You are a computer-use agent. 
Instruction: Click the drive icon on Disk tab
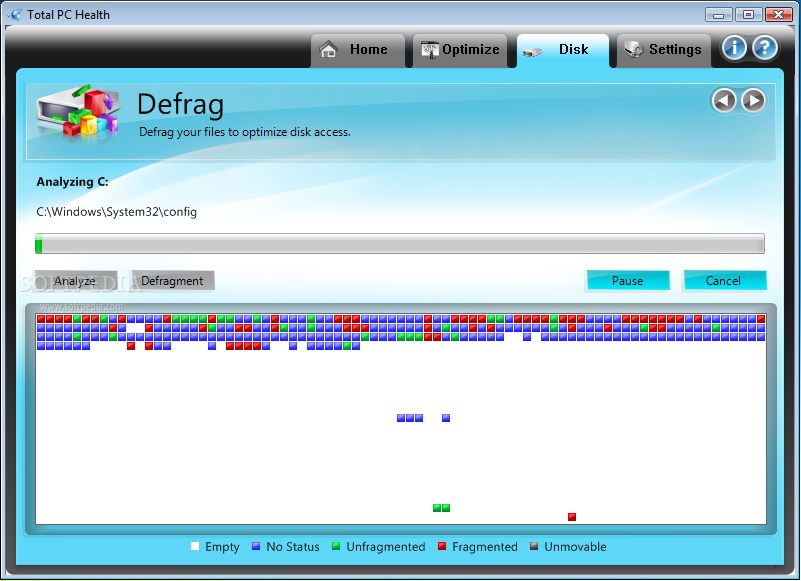pos(532,52)
